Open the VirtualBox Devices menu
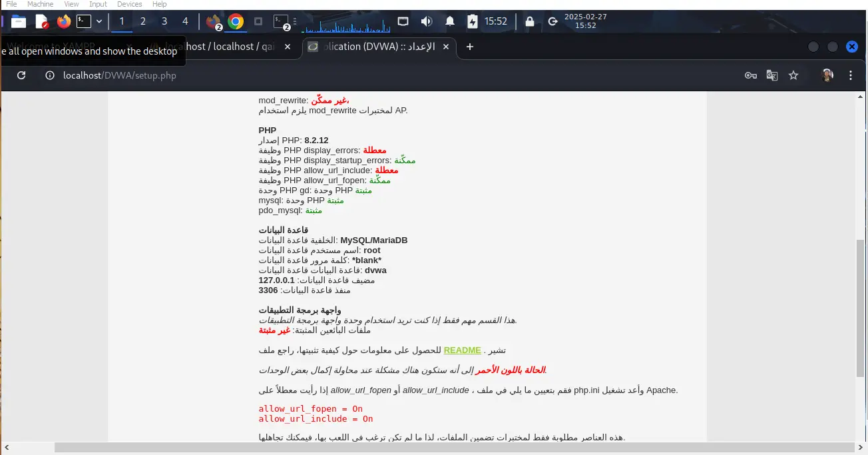 pos(130,4)
